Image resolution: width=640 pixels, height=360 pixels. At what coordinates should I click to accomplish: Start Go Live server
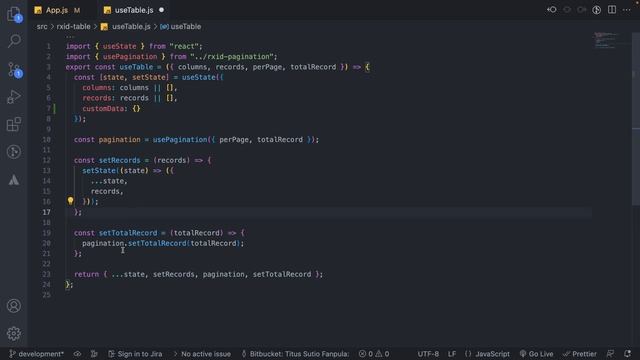[x=536, y=354]
